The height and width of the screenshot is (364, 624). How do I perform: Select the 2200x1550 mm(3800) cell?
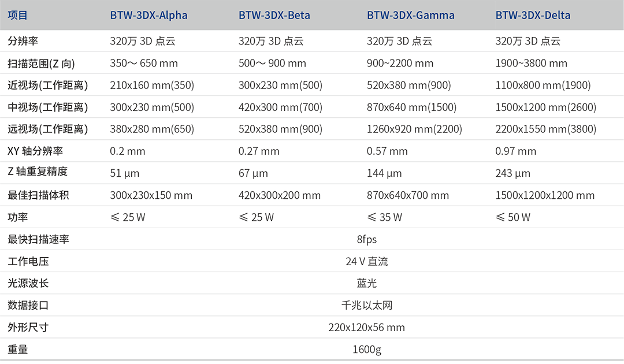click(545, 129)
